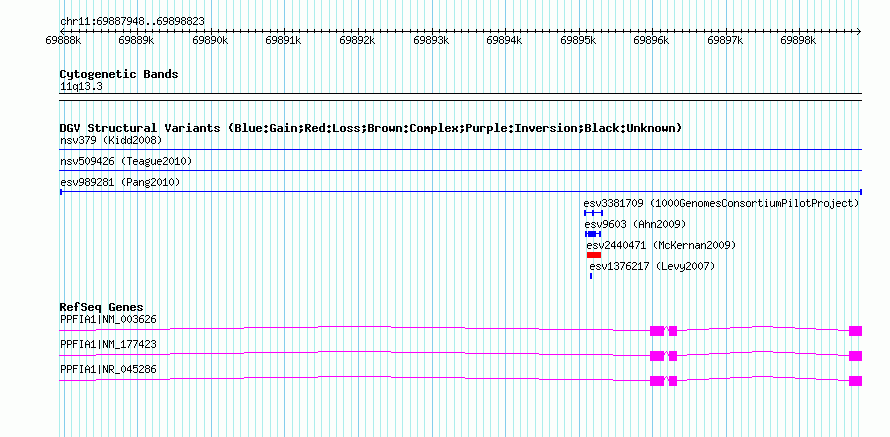Click the red loss bar of esv2440471

594,255
